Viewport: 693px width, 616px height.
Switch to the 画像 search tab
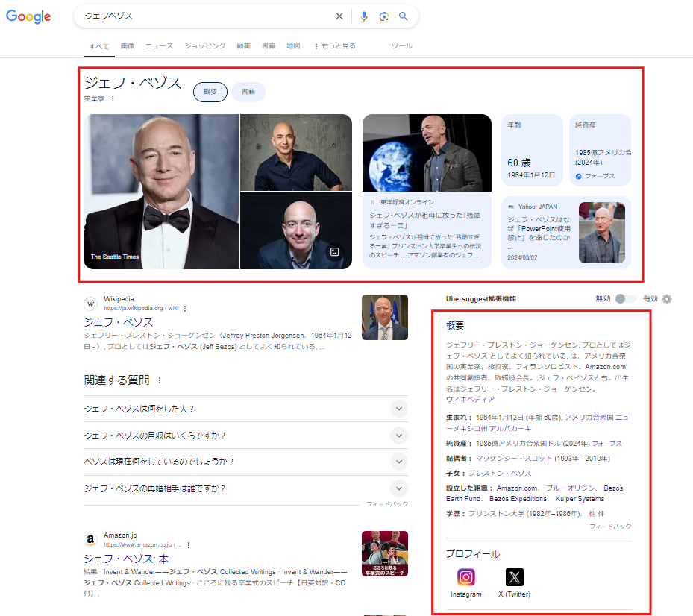128,46
